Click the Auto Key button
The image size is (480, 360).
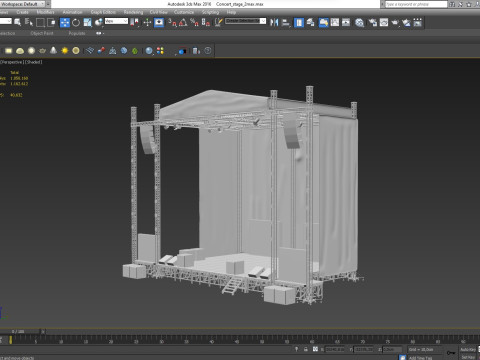pyautogui.click(x=468, y=349)
